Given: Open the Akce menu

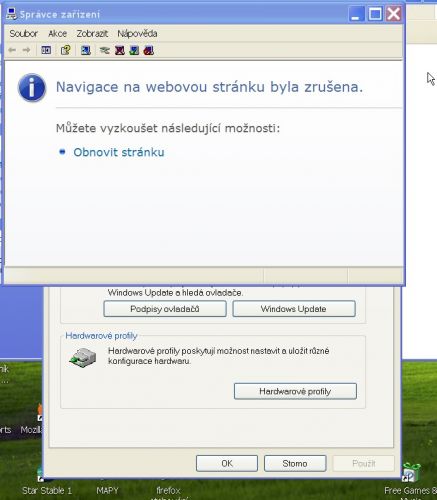Looking at the screenshot, I should point(57,34).
